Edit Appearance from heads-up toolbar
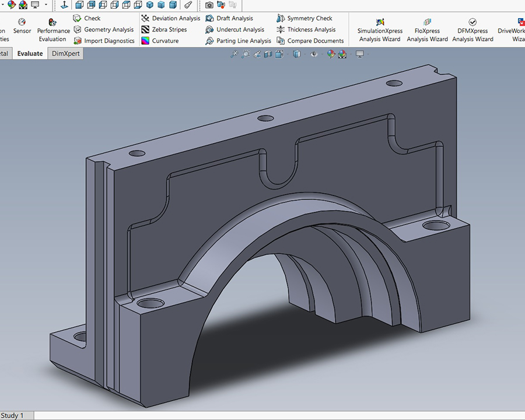The height and width of the screenshot is (420, 525). 331,54
